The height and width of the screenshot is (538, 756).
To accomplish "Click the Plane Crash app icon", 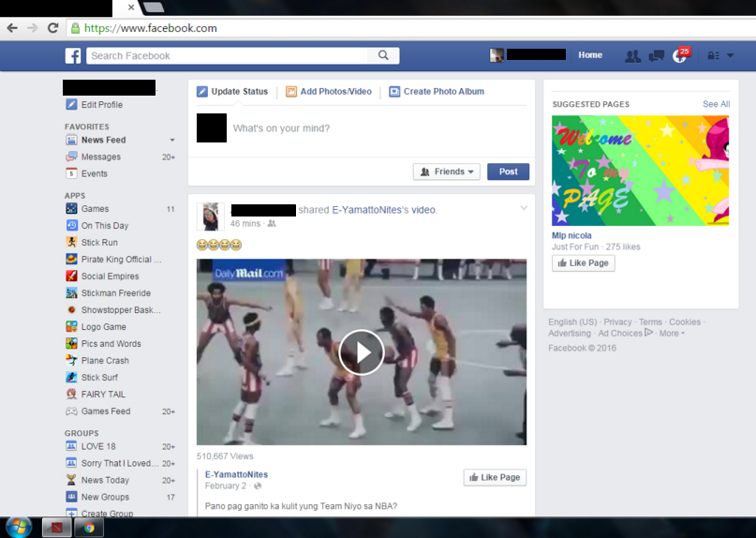I will click(71, 361).
